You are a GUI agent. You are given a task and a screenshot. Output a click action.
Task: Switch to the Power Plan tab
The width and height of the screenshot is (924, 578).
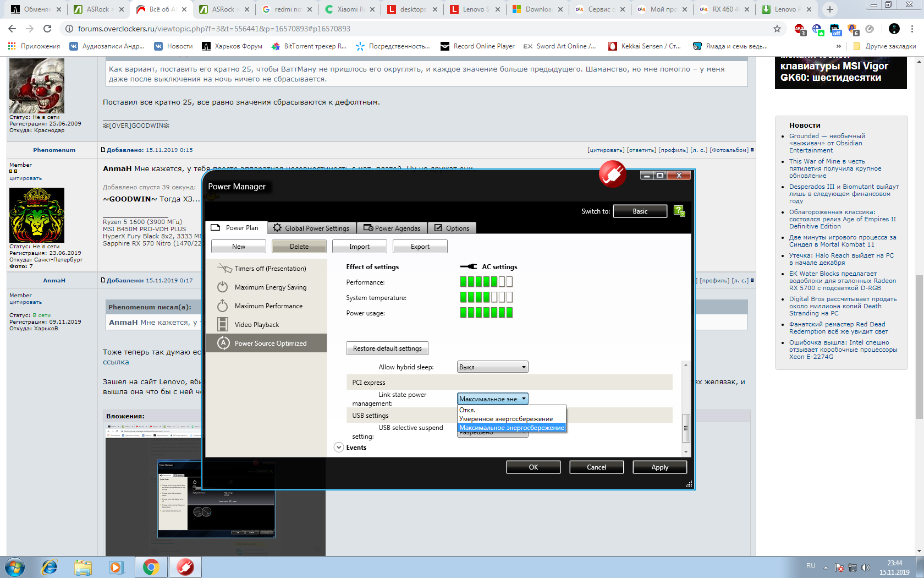[236, 228]
